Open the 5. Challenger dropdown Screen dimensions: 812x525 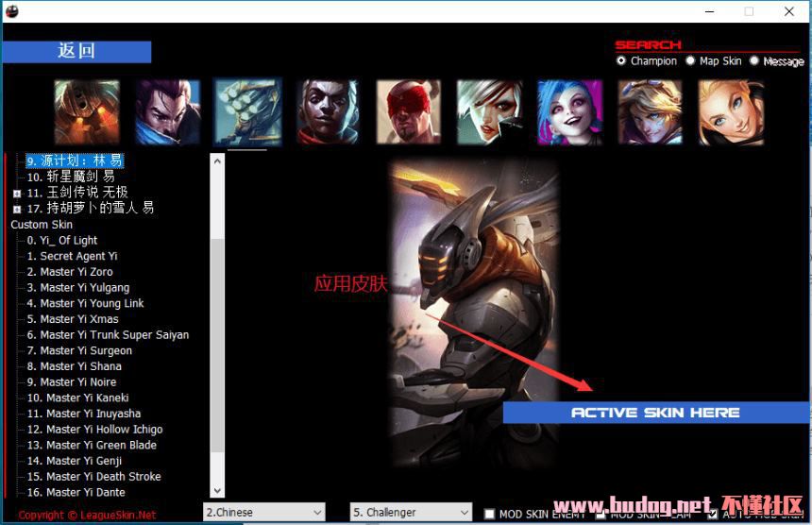point(411,512)
